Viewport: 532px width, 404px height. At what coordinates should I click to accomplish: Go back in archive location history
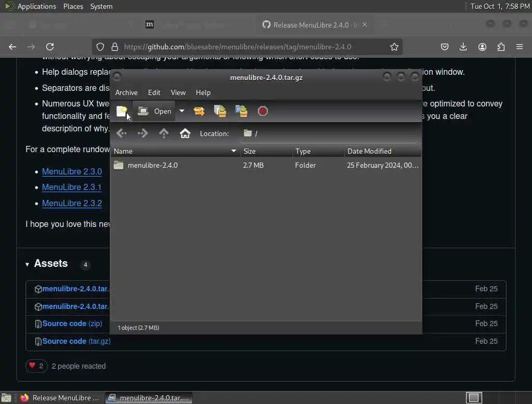[x=122, y=133]
